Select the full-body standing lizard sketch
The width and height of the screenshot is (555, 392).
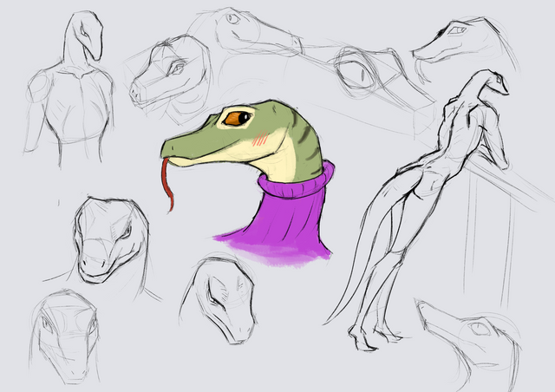(x=416, y=210)
